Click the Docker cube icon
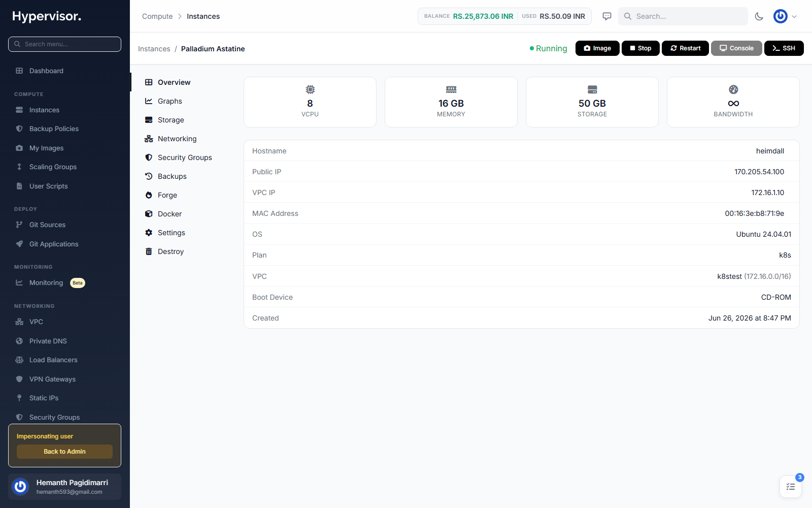 pyautogui.click(x=149, y=214)
